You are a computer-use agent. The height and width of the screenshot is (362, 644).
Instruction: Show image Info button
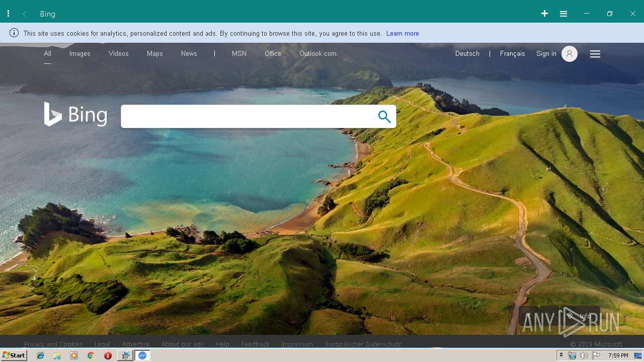point(580,316)
